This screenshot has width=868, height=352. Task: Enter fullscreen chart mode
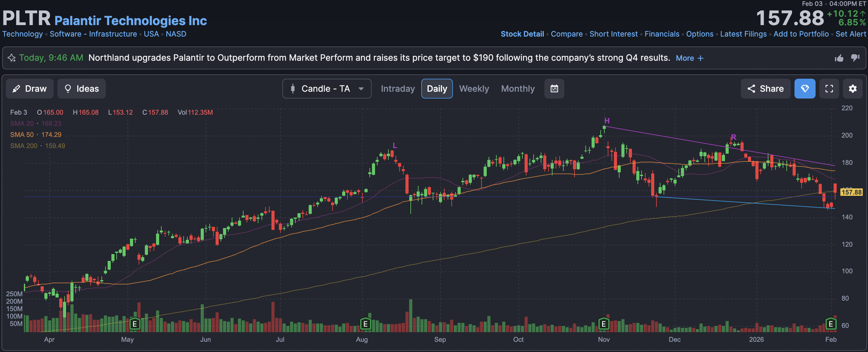pyautogui.click(x=829, y=89)
